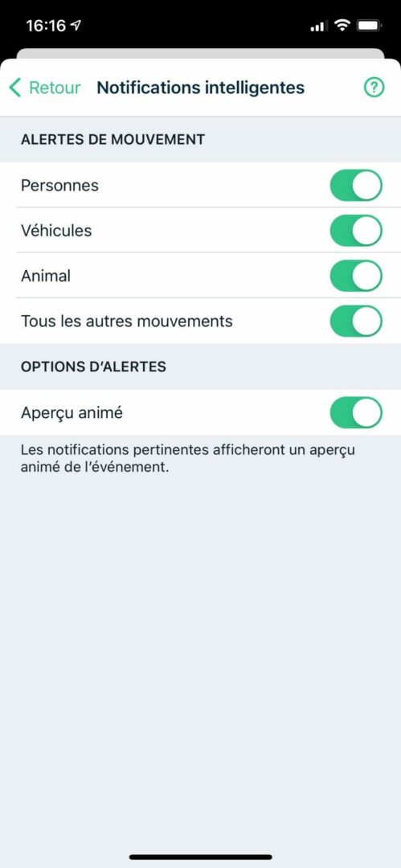The height and width of the screenshot is (868, 401).
Task: Tap the back chevron arrow
Action: tap(15, 88)
